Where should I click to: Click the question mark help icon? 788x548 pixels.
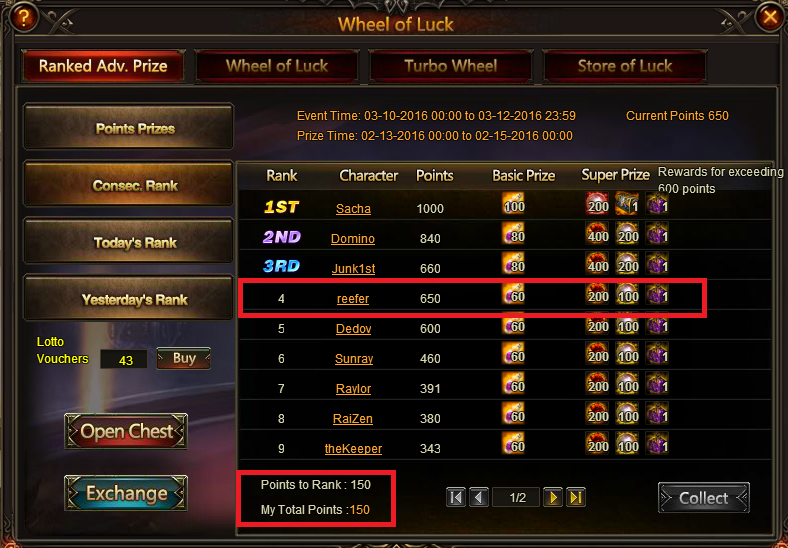(24, 17)
